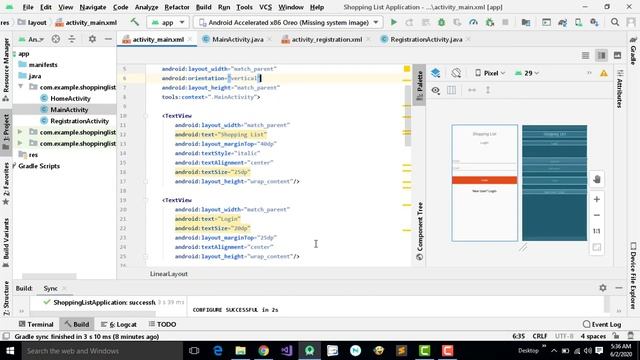This screenshot has height=360, width=640.
Task: Click the Make Project hammer icon
Action: [135, 22]
